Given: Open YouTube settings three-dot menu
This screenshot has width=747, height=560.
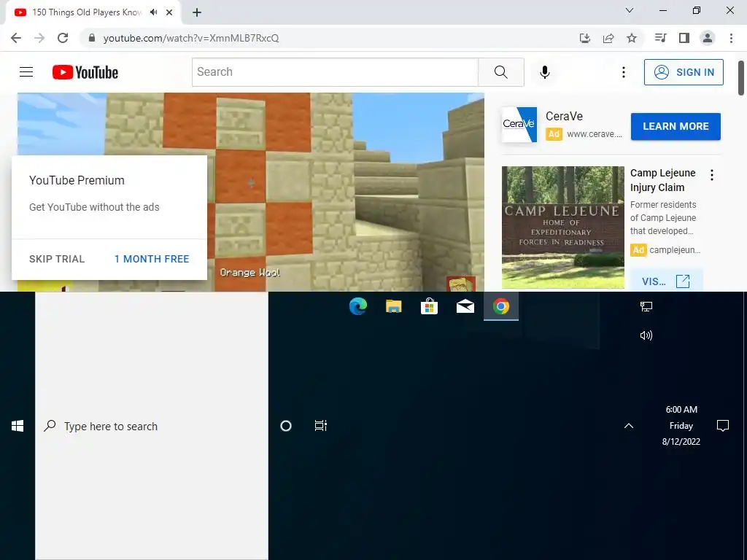Looking at the screenshot, I should pyautogui.click(x=623, y=72).
